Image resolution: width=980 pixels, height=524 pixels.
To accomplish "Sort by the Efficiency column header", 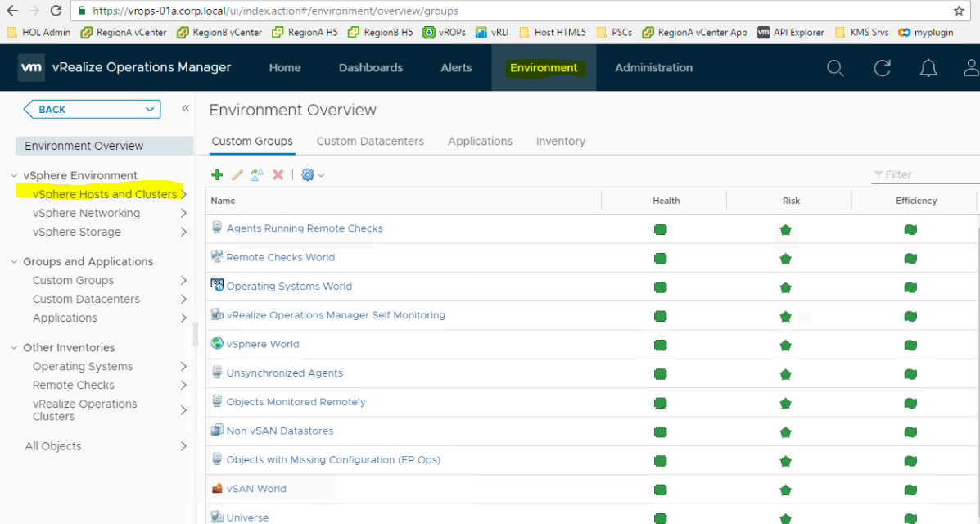I will click(x=915, y=201).
